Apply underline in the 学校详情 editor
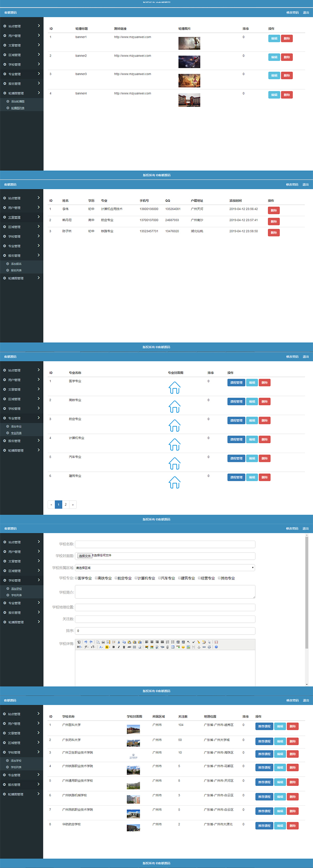The height and width of the screenshot is (868, 313). [124, 647]
